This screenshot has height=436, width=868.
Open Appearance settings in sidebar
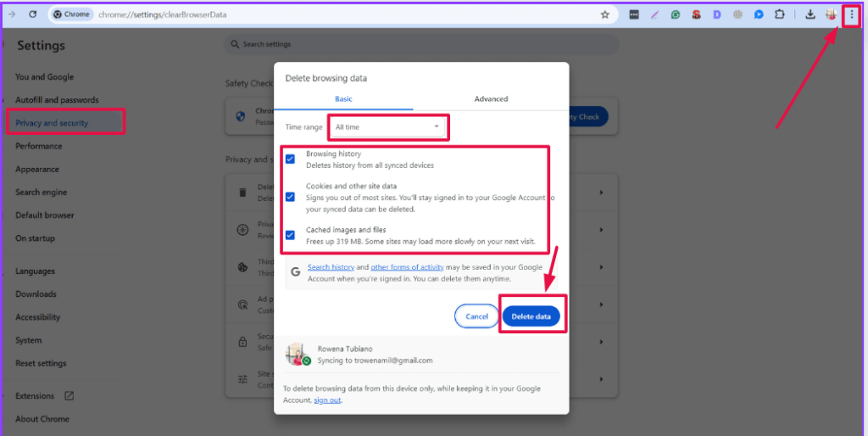pos(37,169)
